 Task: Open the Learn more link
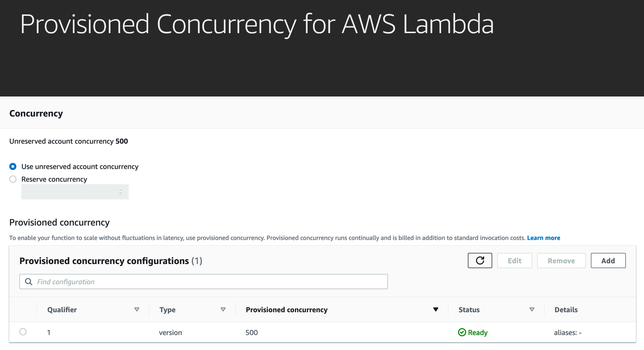click(544, 238)
